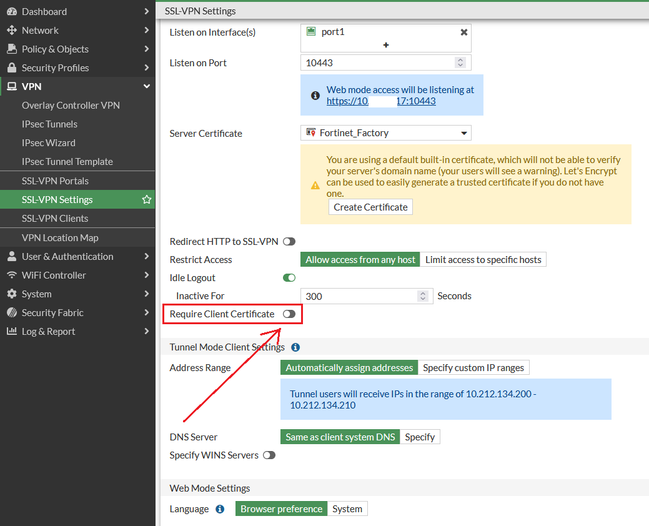
Task: Click the Listen on Port field
Action: click(x=385, y=63)
